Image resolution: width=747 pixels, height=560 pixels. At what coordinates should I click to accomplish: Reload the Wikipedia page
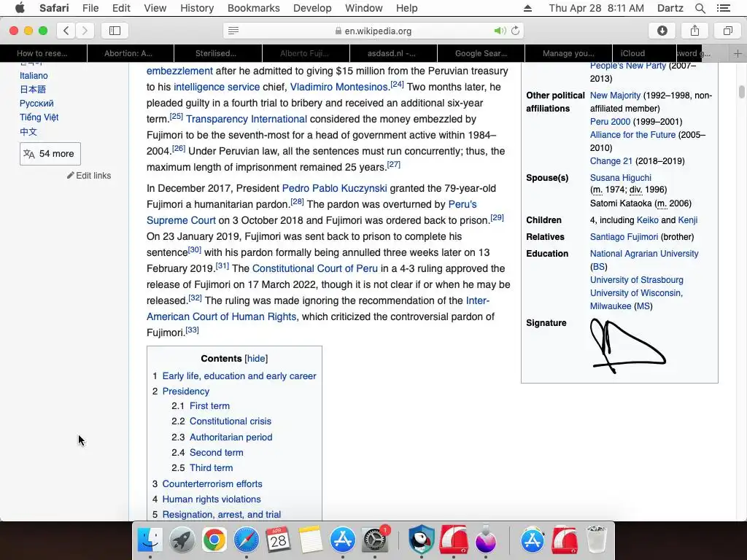515,31
